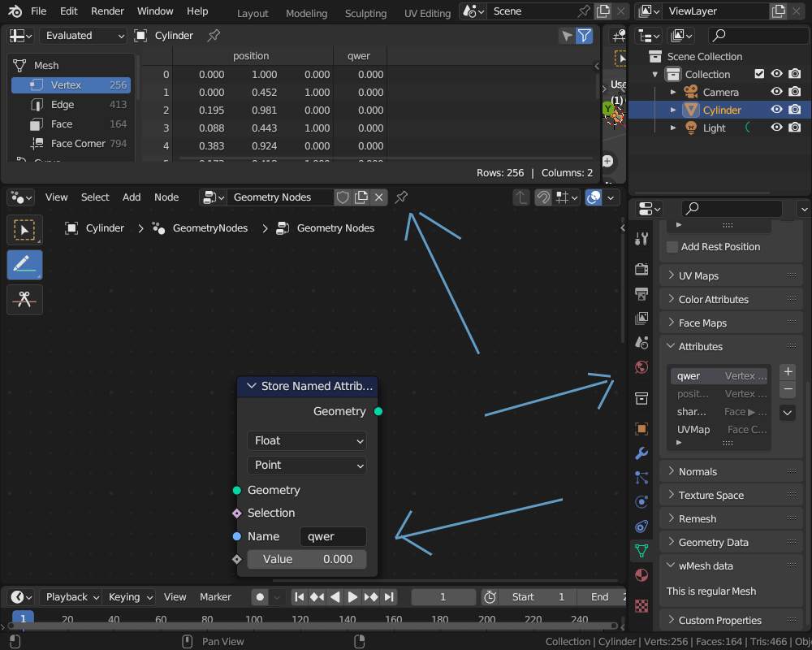This screenshot has height=650, width=812.
Task: Switch to the Sculpting workspace tab
Action: pos(365,13)
